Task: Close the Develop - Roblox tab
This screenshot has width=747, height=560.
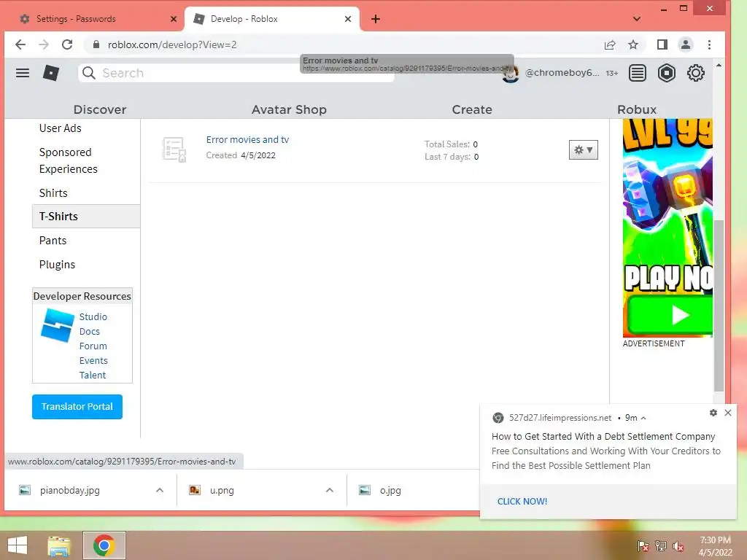Action: (348, 19)
